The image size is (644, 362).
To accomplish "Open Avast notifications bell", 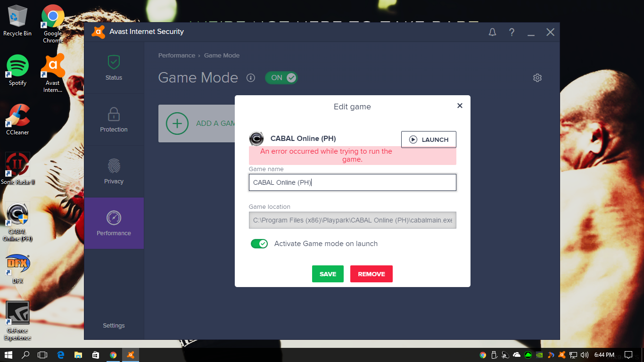I will [492, 32].
